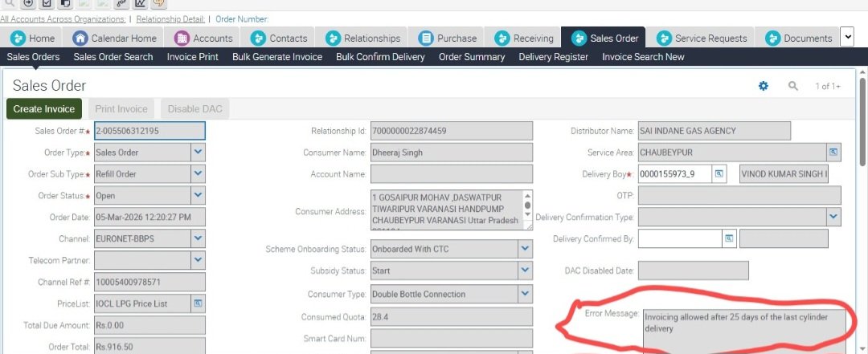
Task: Click the Order Date field
Action: [149, 217]
